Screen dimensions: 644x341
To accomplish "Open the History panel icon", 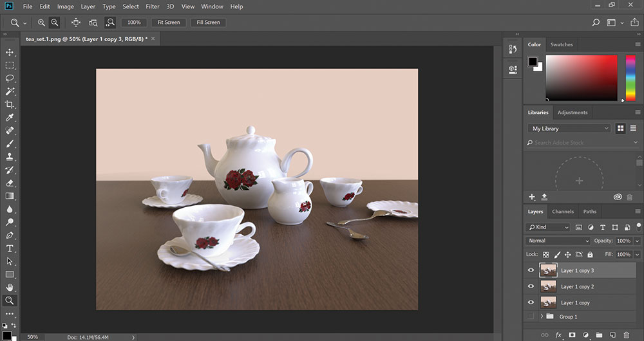I will point(513,50).
